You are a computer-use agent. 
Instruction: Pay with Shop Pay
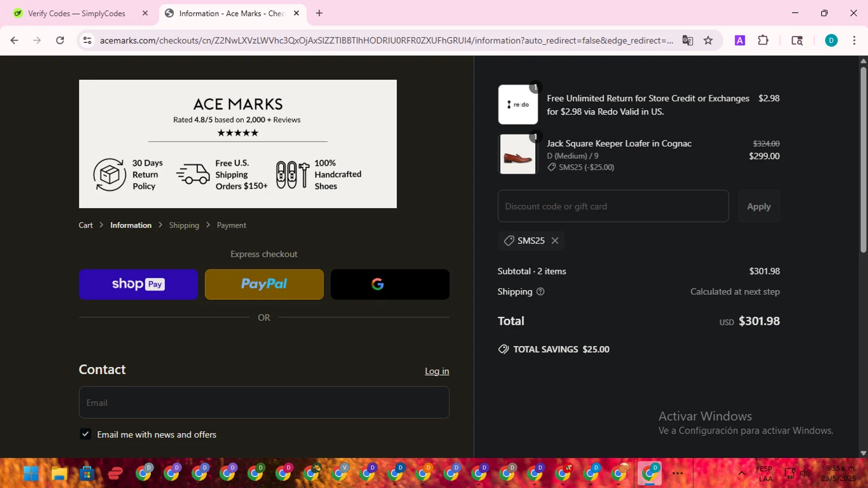coord(138,284)
